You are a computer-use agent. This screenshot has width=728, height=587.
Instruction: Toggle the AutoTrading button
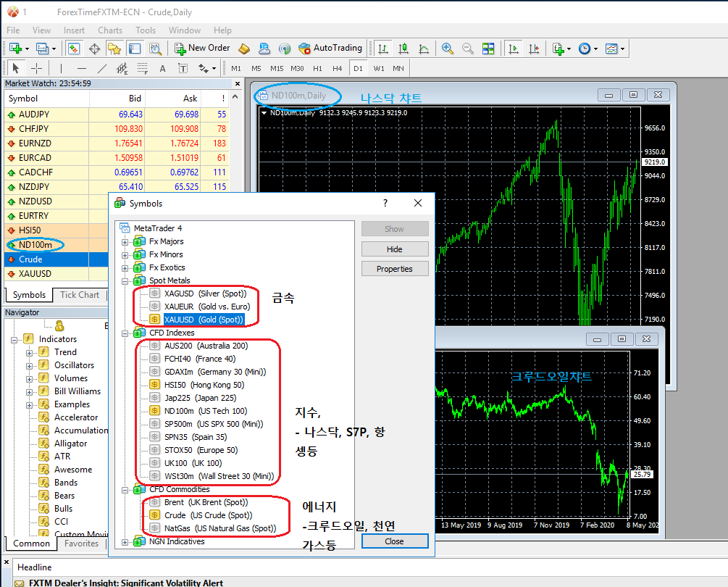[x=330, y=48]
